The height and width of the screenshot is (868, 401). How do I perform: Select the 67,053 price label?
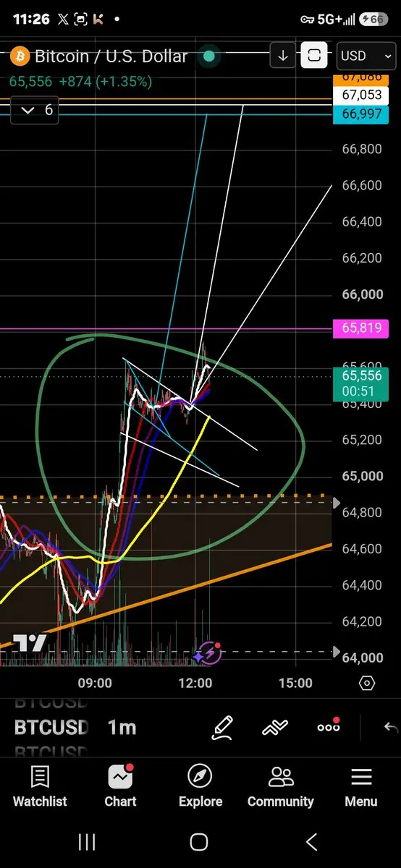click(360, 95)
